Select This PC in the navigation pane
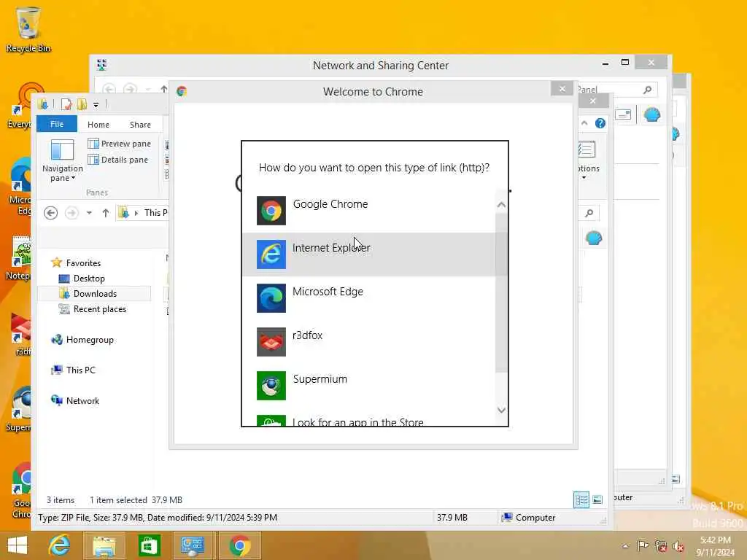The height and width of the screenshot is (560, 747). [74, 370]
